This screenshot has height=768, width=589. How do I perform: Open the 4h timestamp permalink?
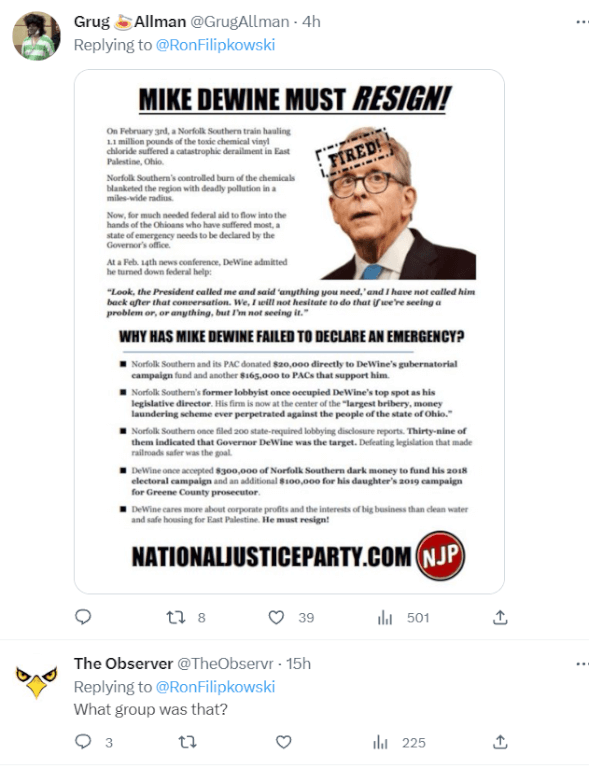311,22
